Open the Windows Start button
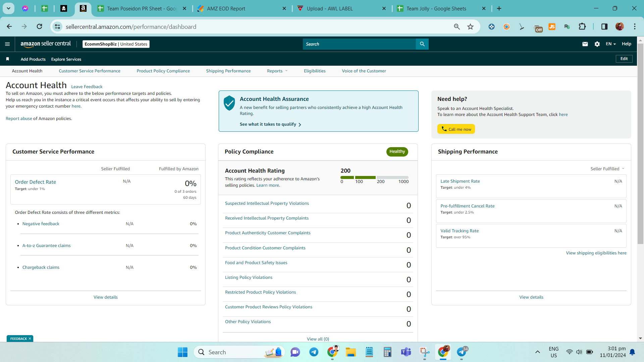 click(182, 352)
